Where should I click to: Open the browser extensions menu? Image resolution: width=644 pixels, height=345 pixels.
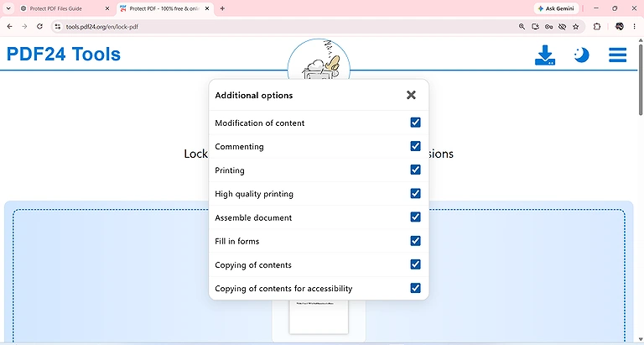pos(597,27)
